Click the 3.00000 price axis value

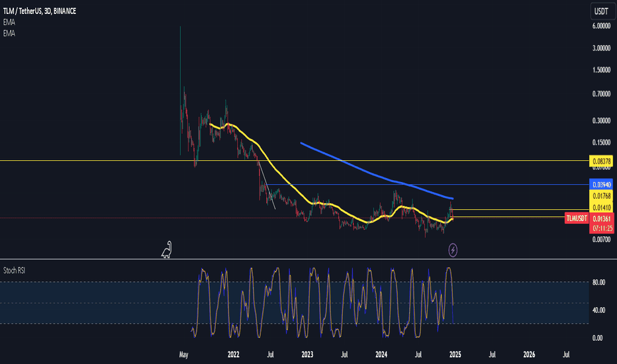(x=602, y=48)
